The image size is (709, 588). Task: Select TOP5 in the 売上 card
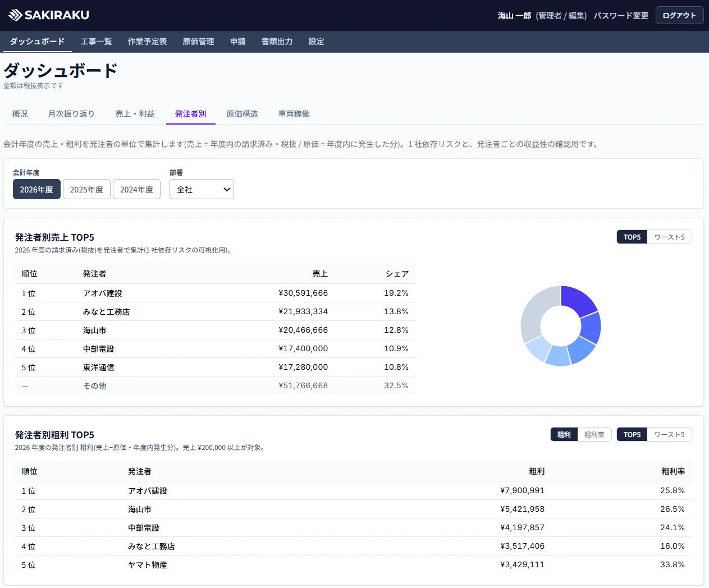632,237
